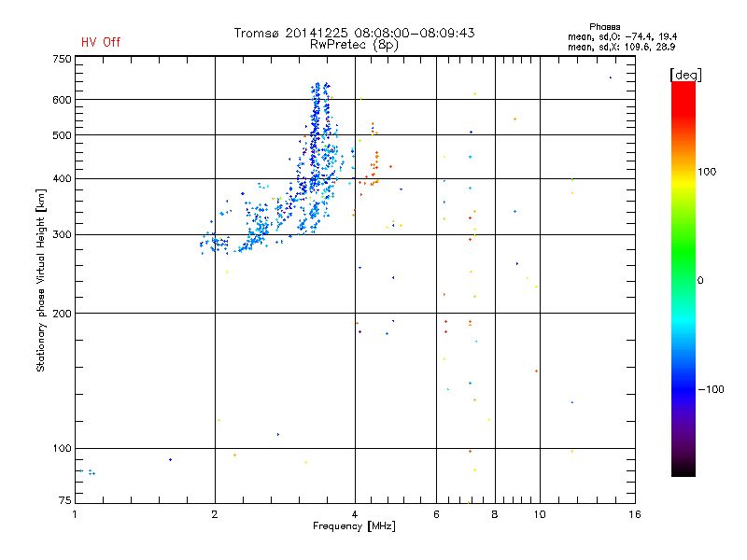Click the 75 tick label on height axis

pos(65,500)
